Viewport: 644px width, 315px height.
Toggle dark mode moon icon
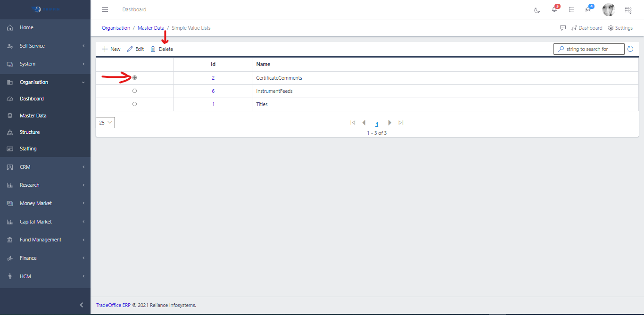[x=537, y=10]
